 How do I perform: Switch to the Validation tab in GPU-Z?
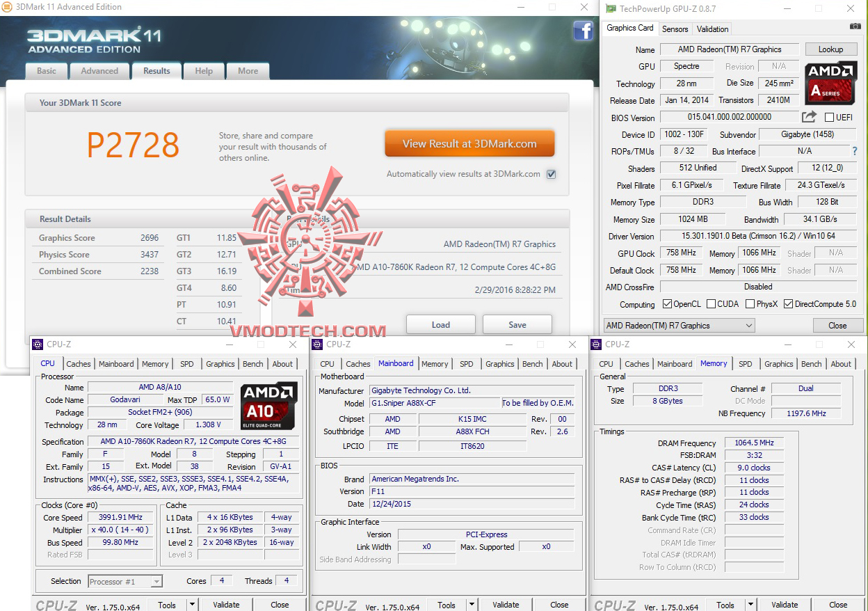click(713, 29)
